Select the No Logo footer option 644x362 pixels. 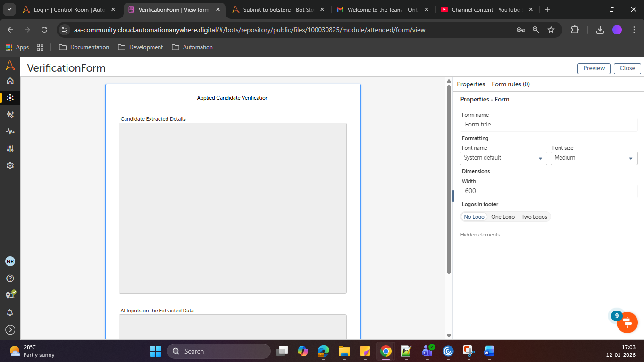(x=474, y=217)
